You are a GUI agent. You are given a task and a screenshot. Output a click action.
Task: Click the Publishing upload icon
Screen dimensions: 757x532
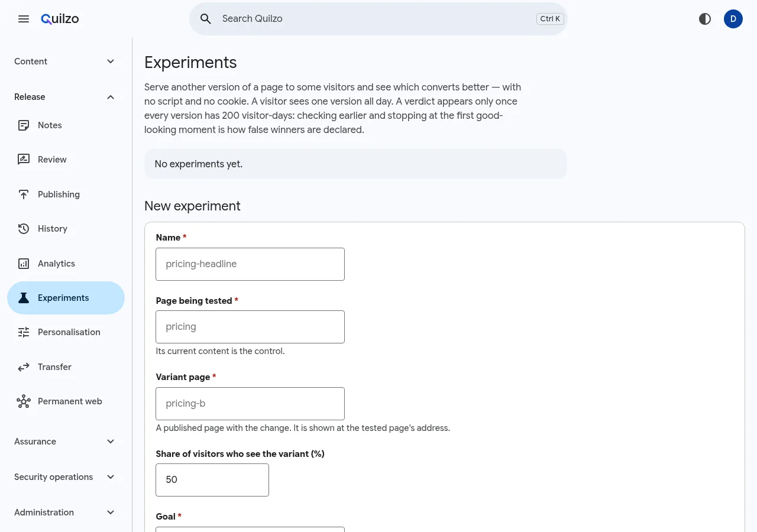click(24, 194)
